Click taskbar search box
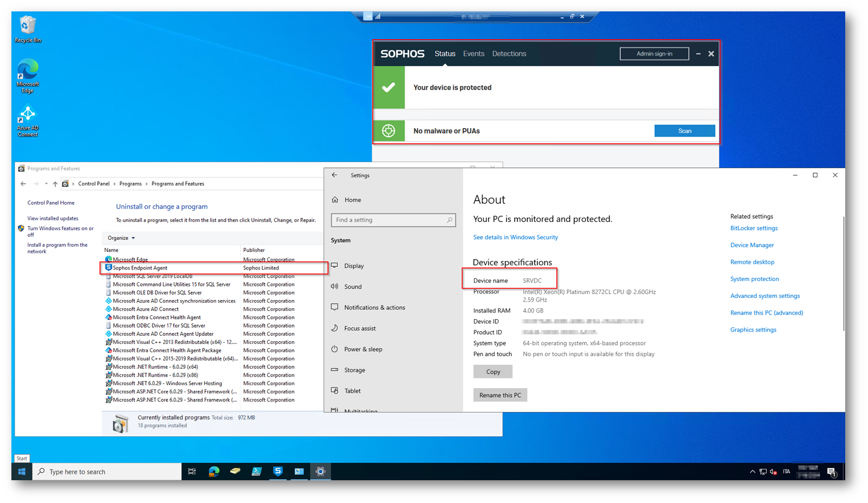This screenshot has height=503, width=868. (107, 472)
